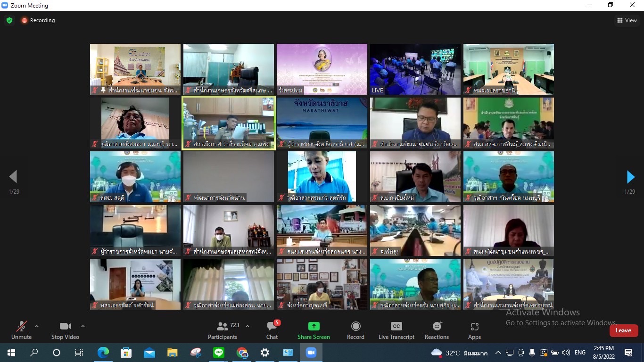Open the Participants list
Viewport: 644px width, 362px height.
(223, 330)
